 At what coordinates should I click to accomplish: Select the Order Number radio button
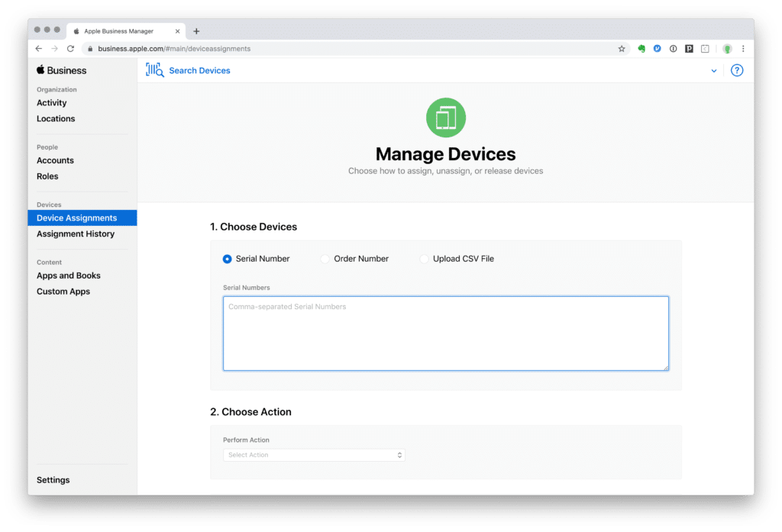coord(325,259)
